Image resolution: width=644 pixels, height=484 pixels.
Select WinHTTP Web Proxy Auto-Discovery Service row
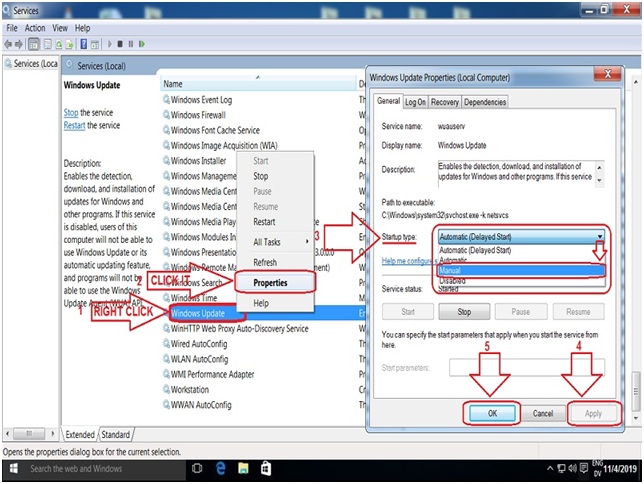click(x=239, y=328)
